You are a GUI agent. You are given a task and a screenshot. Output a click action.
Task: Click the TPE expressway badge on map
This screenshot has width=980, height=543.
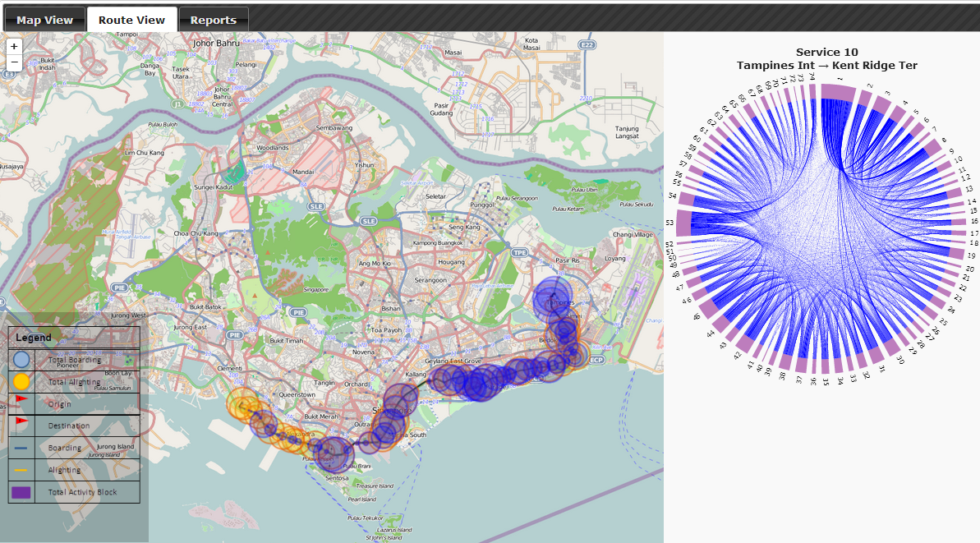point(519,253)
